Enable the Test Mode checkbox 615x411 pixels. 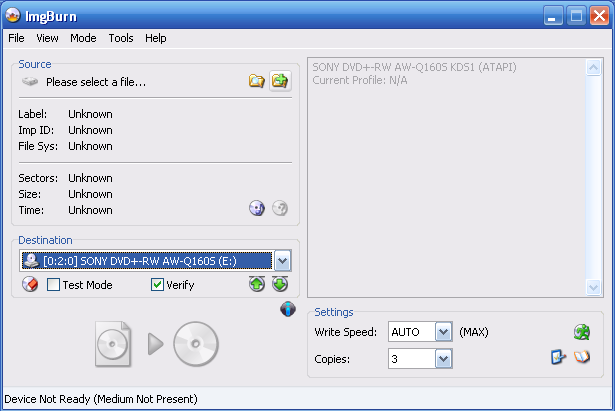click(53, 284)
